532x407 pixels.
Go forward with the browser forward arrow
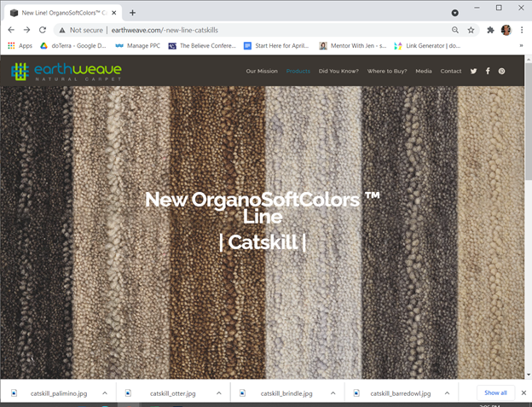coord(26,30)
